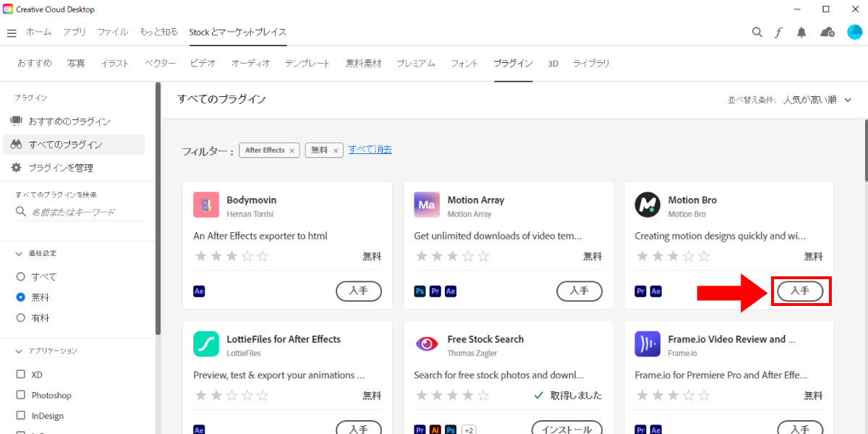Open the 写真 tab
The image size is (868, 434).
76,64
